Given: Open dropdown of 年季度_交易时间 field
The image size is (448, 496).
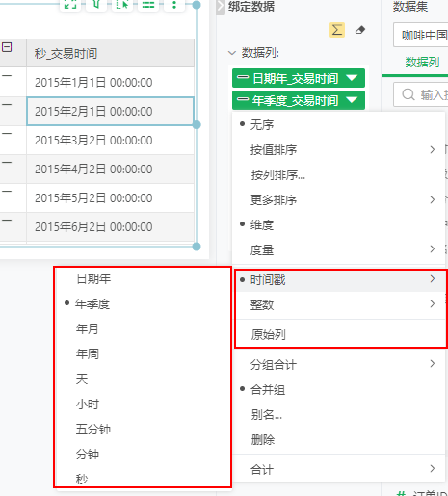Looking at the screenshot, I should (352, 100).
